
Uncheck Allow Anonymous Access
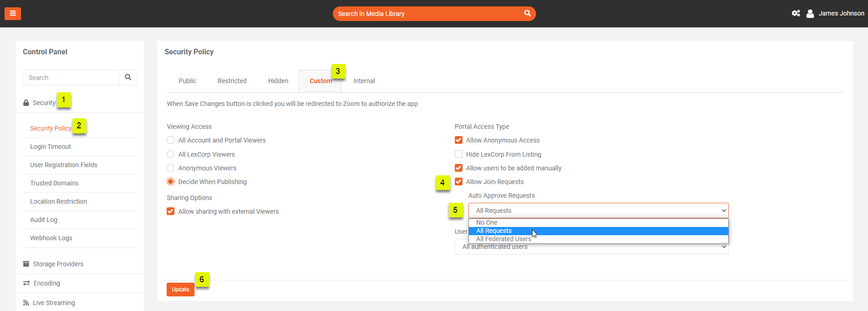click(458, 140)
